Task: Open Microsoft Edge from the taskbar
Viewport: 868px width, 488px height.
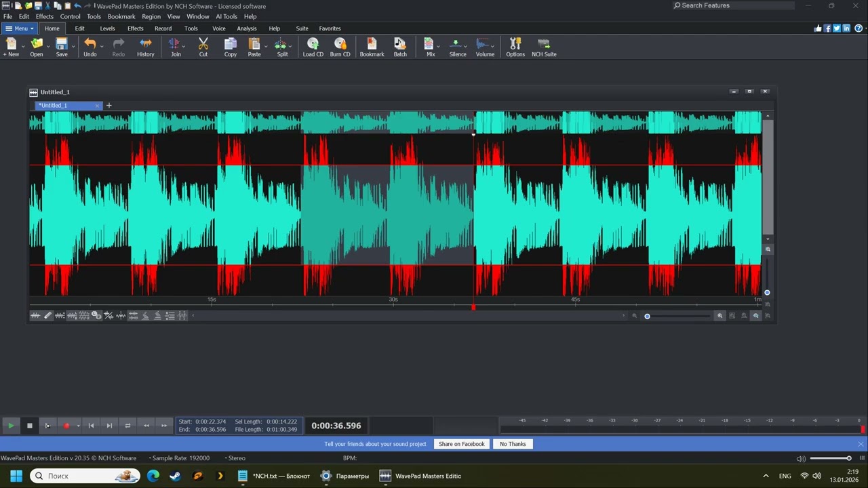Action: tap(153, 476)
